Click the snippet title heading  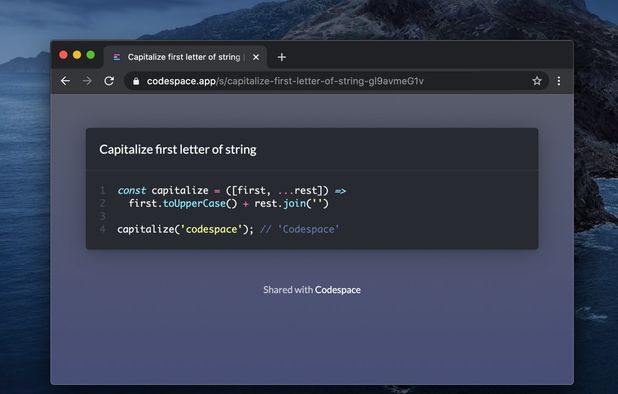[x=178, y=150]
